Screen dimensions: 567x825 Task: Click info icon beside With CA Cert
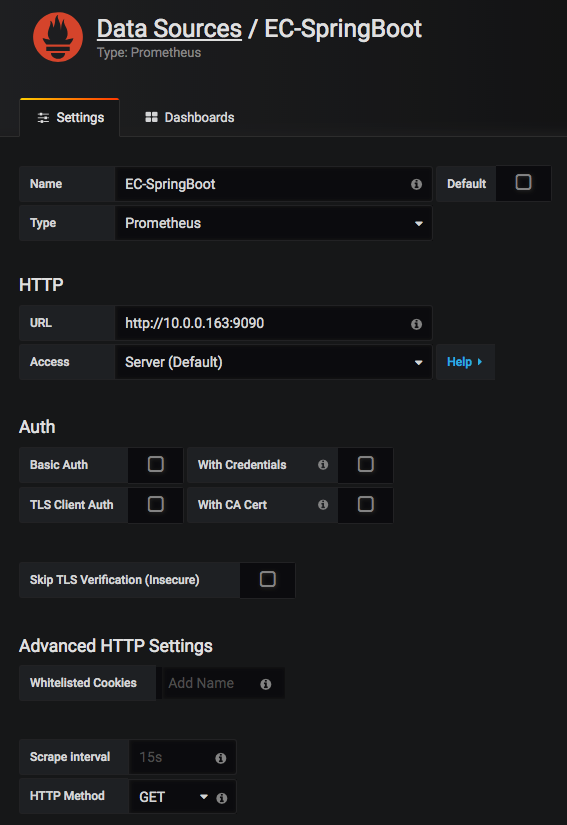323,505
